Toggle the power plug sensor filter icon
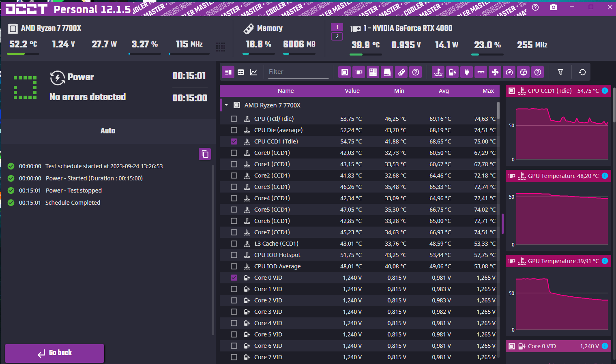Screen dimensions: 616x364 467,72
